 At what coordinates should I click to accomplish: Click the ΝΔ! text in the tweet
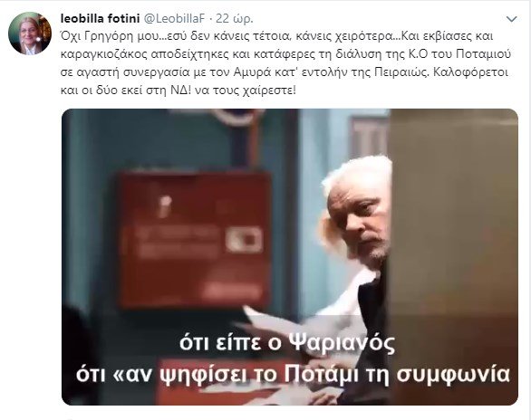pos(179,91)
